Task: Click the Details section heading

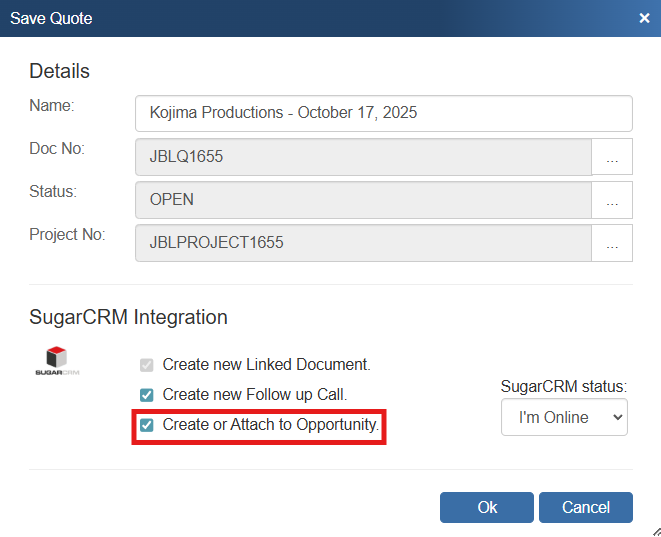Action: tap(59, 71)
